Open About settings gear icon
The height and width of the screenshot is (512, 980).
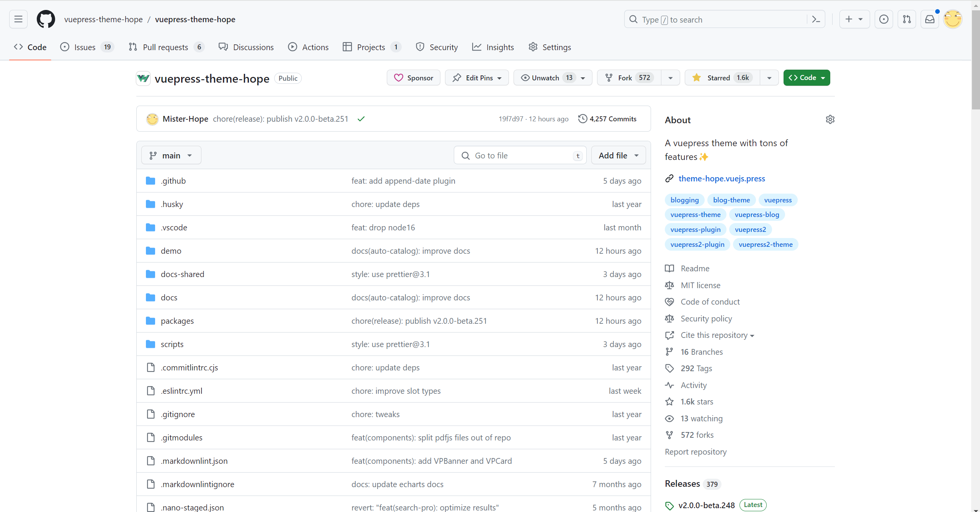830,119
